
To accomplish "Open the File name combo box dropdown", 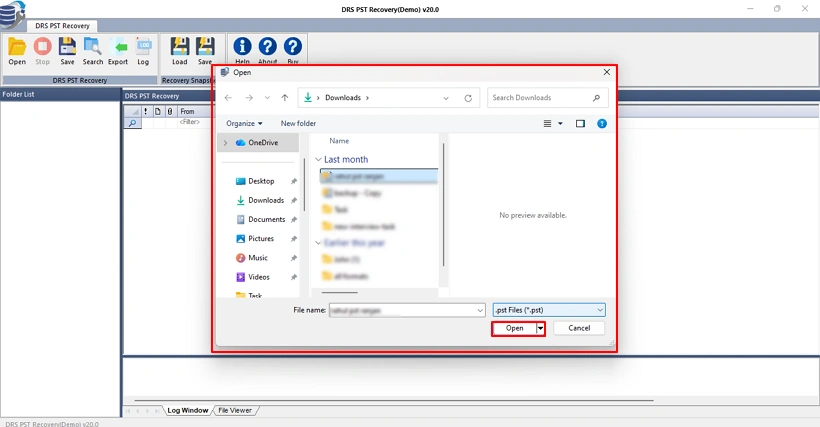I will coord(480,310).
